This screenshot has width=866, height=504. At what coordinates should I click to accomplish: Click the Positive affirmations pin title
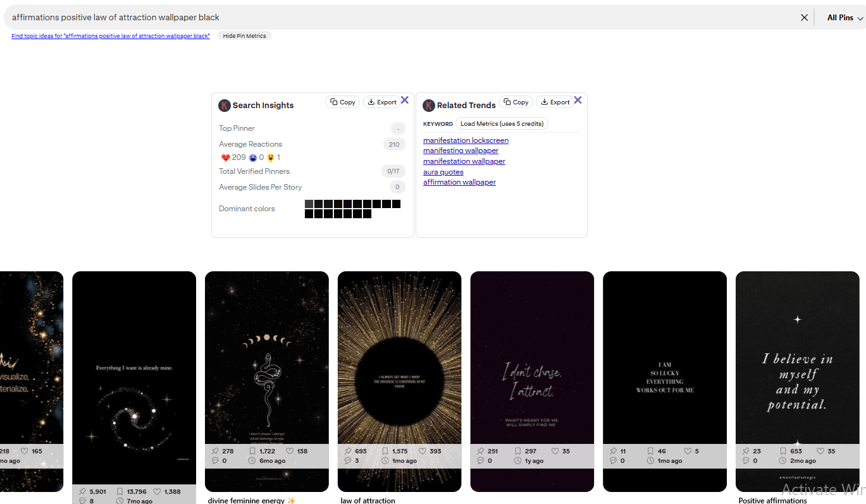(772, 501)
